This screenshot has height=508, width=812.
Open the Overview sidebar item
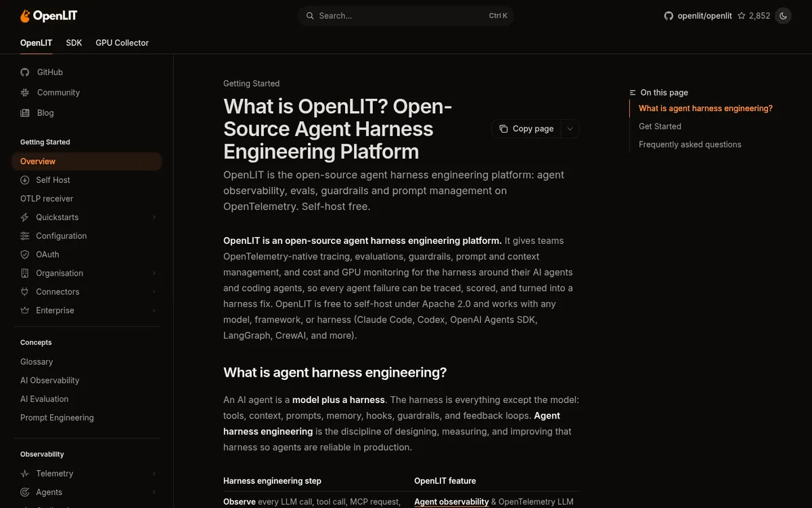[87, 161]
